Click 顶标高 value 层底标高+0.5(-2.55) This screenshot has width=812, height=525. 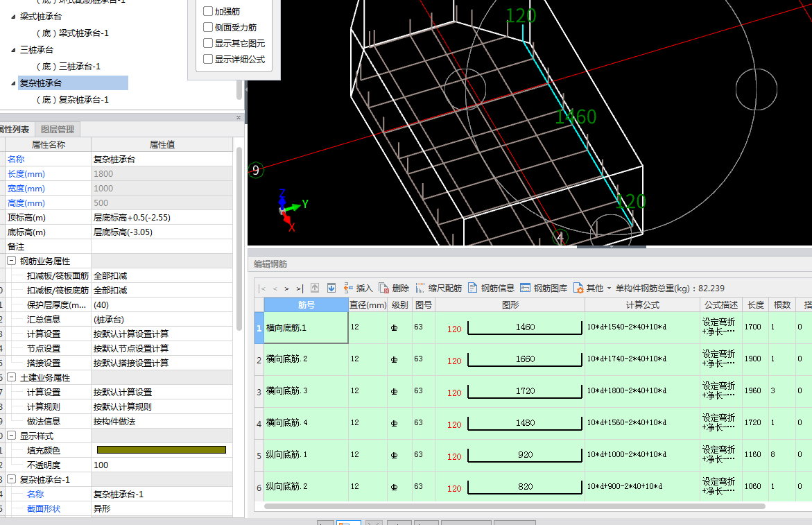[x=162, y=218]
